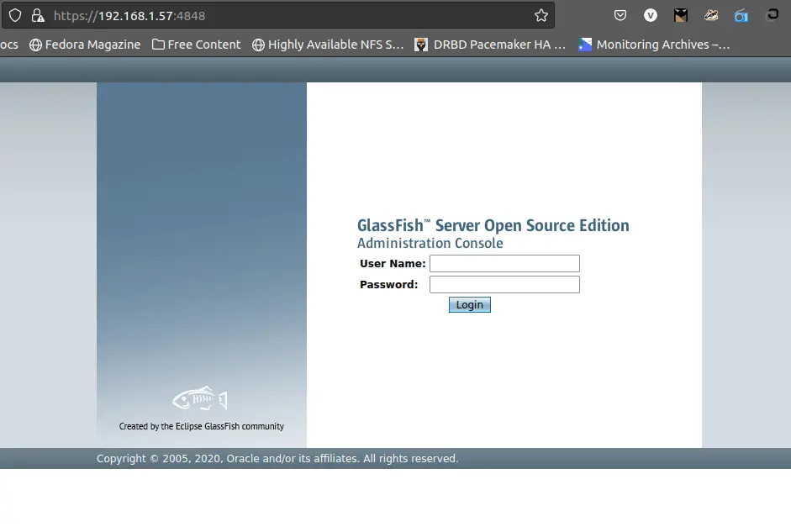Click the padlock icon in the address bar
This screenshot has width=791, height=532.
pos(39,14)
